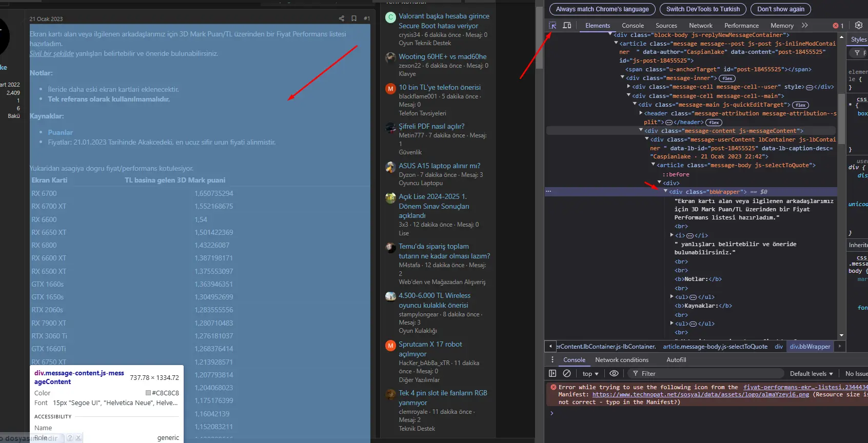
Task: Click the console Filter input field
Action: (x=706, y=374)
